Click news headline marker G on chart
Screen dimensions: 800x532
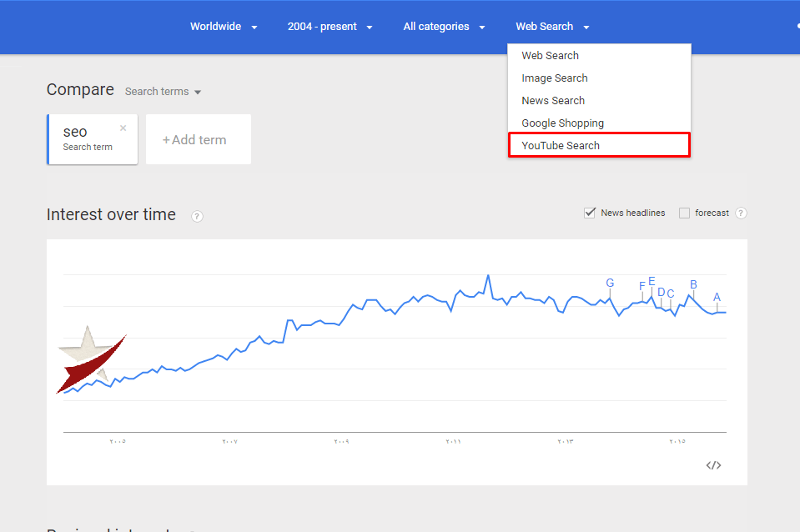coord(610,284)
